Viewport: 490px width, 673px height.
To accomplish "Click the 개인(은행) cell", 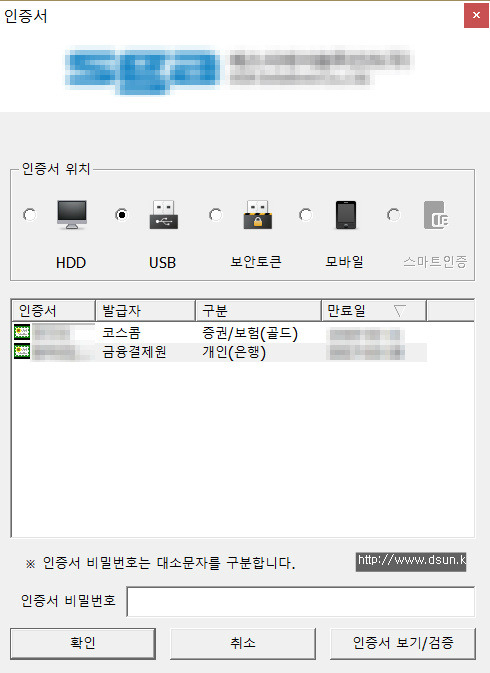I will (x=234, y=352).
